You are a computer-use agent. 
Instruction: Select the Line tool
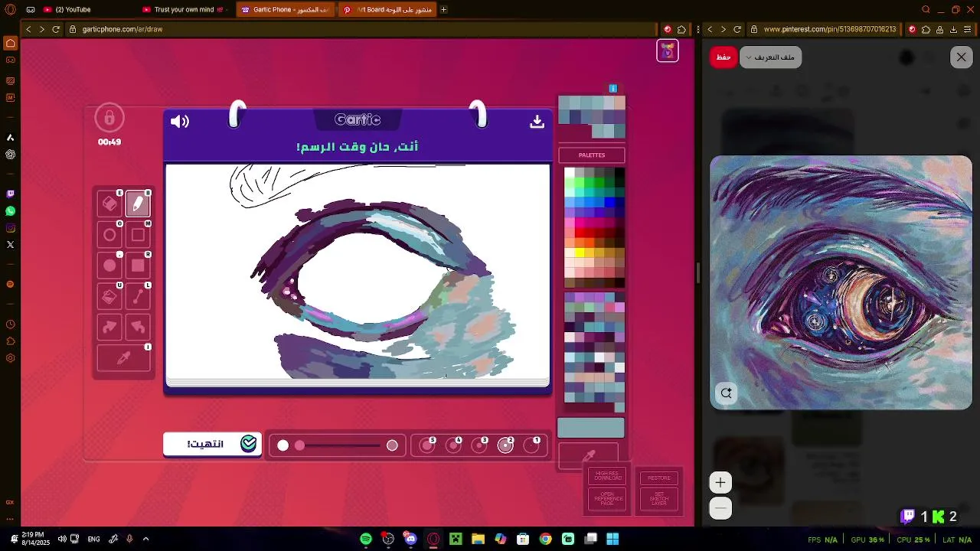click(138, 296)
